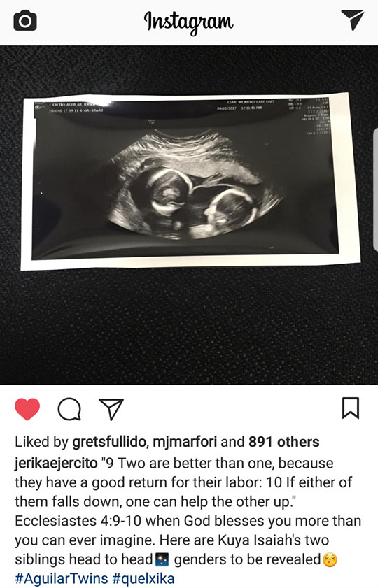
Task: Share post via send arrow icon
Action: point(111,409)
